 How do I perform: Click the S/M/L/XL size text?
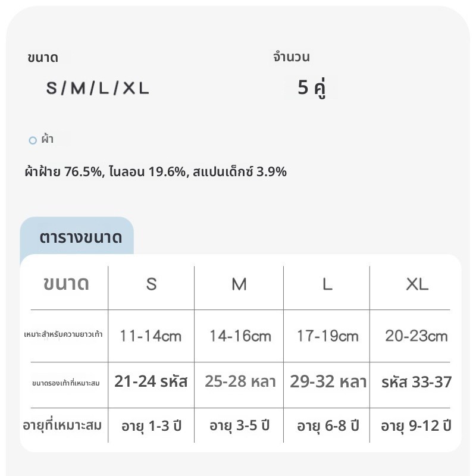98,88
